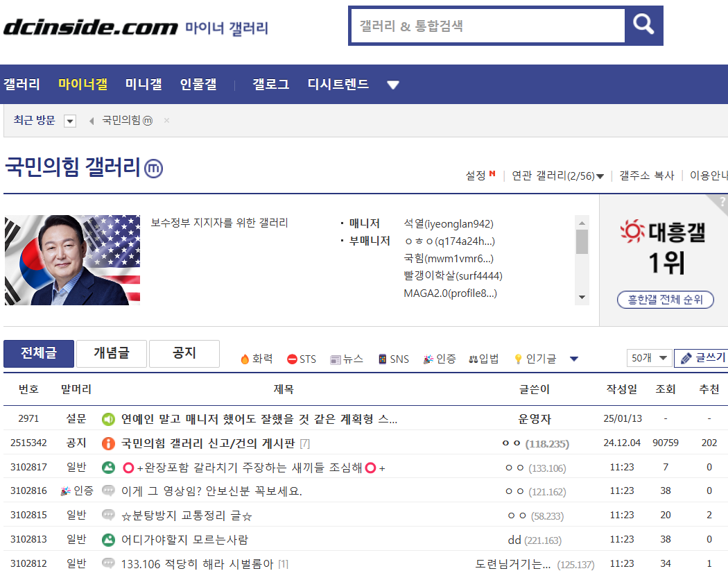Click 갤주소 복사 link
Image resolution: width=728 pixels, height=571 pixels.
(x=646, y=176)
